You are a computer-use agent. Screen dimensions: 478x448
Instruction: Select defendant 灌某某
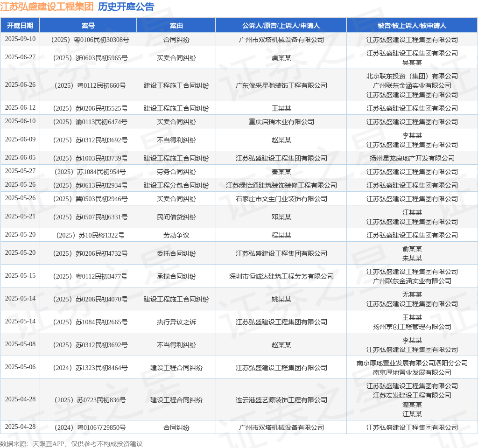pos(412,405)
